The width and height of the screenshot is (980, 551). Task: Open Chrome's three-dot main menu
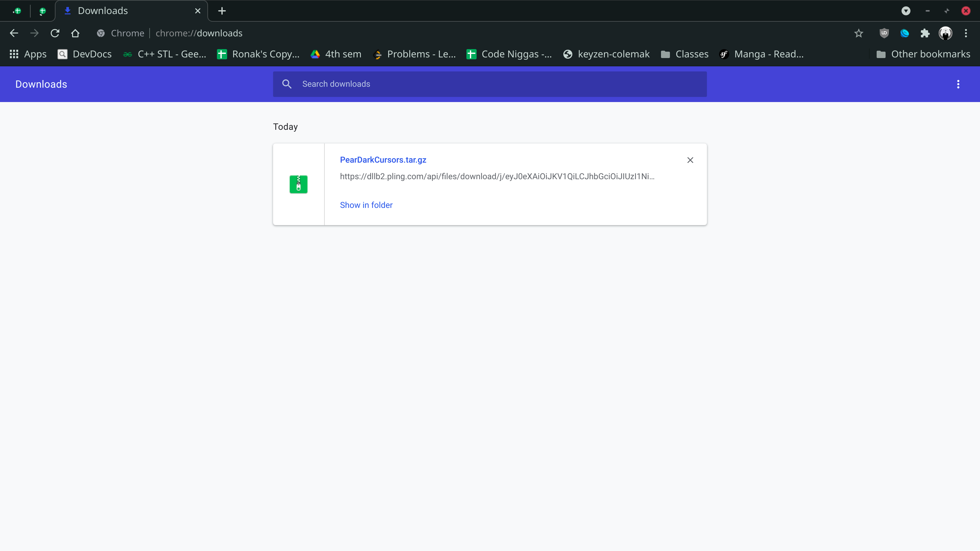966,33
